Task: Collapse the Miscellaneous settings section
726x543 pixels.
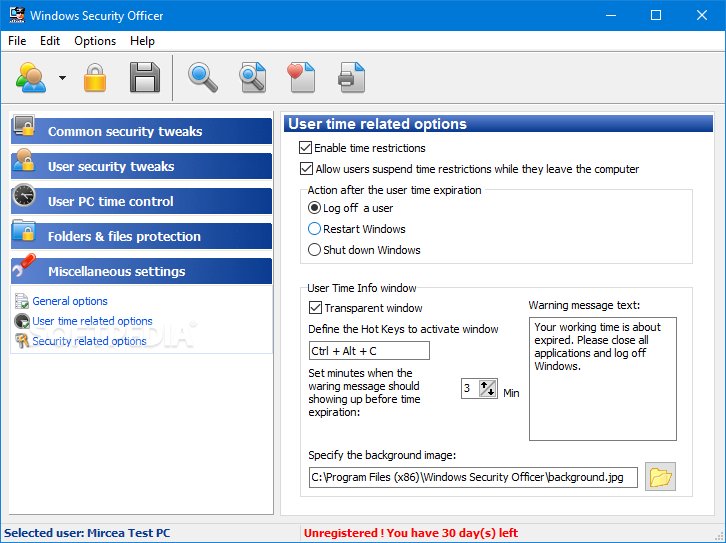Action: 141,271
